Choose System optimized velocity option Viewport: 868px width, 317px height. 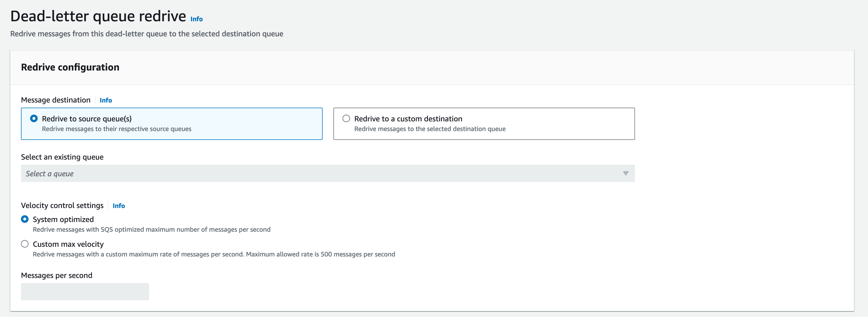point(24,219)
